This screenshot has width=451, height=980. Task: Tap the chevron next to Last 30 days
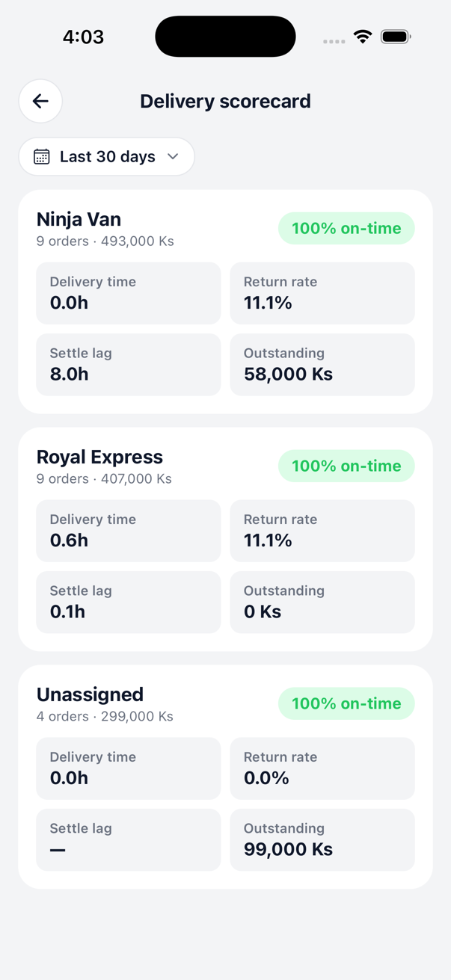point(172,157)
